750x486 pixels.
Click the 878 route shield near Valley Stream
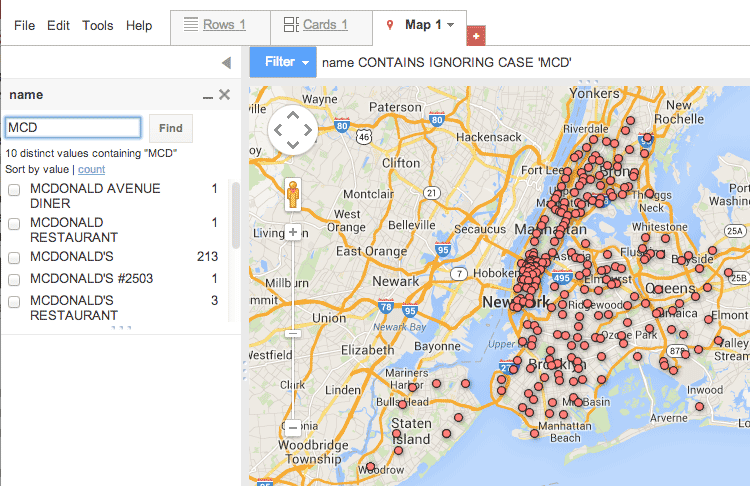coord(677,350)
